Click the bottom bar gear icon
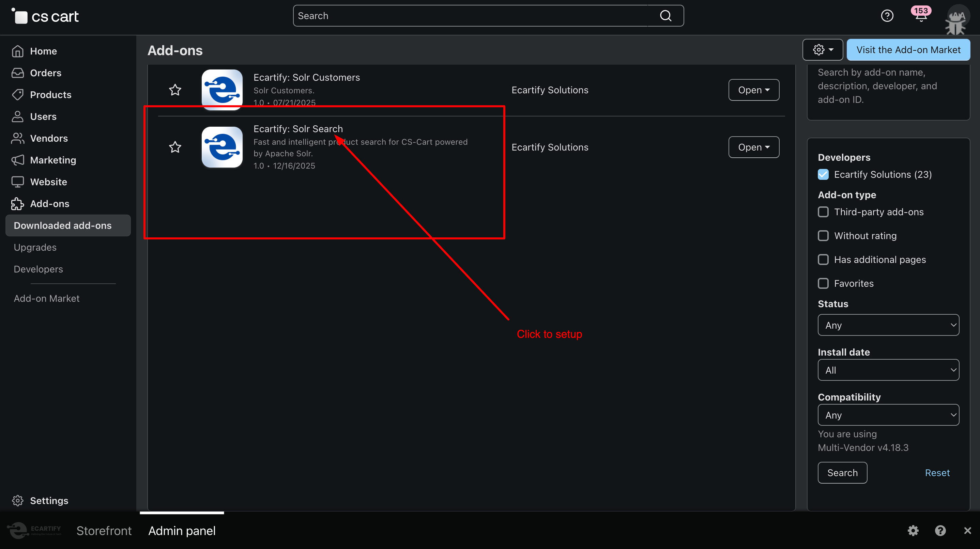This screenshot has height=549, width=980. 913,530
